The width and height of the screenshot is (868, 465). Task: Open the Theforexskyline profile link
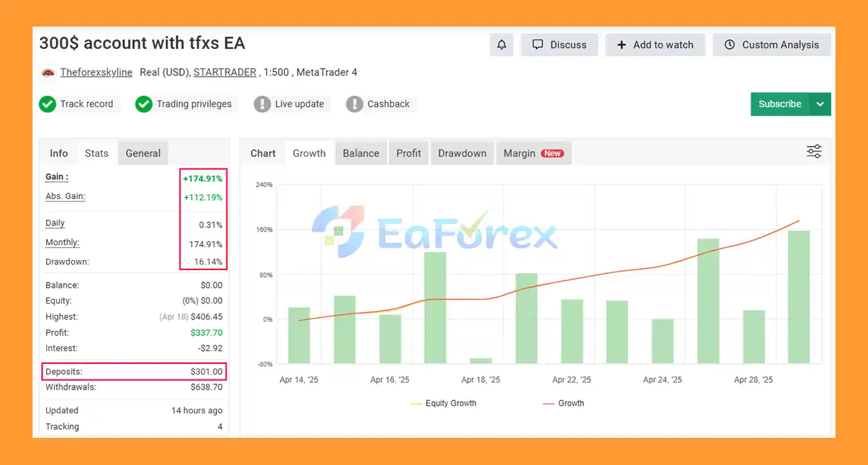point(96,73)
